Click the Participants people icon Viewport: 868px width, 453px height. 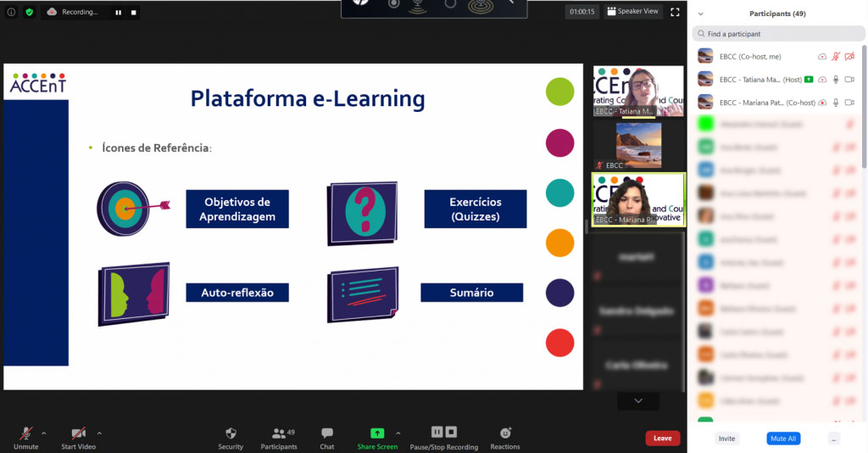click(278, 433)
